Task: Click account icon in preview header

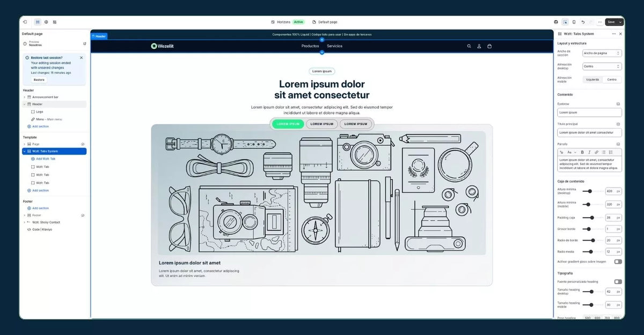Action: coord(479,46)
